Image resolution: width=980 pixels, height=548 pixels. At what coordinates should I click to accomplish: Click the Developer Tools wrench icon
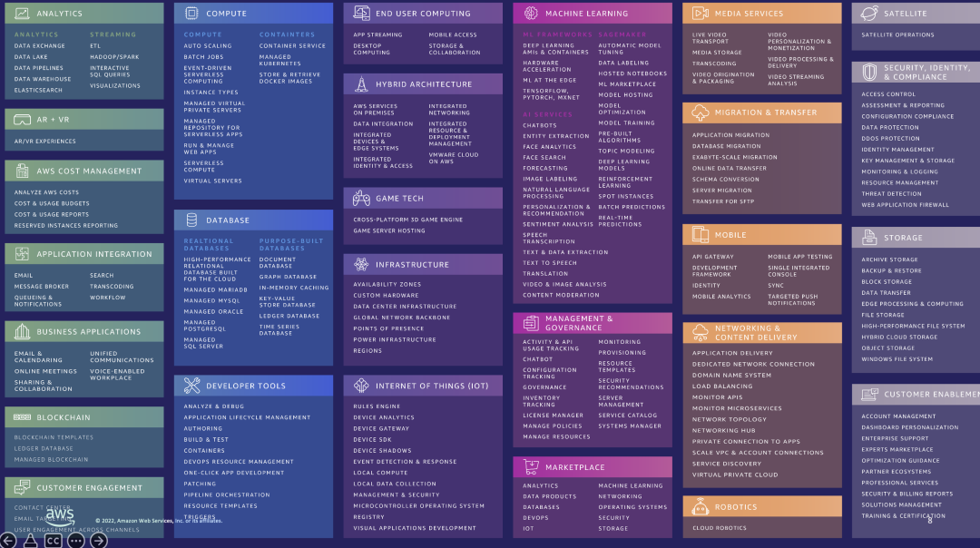pyautogui.click(x=191, y=386)
